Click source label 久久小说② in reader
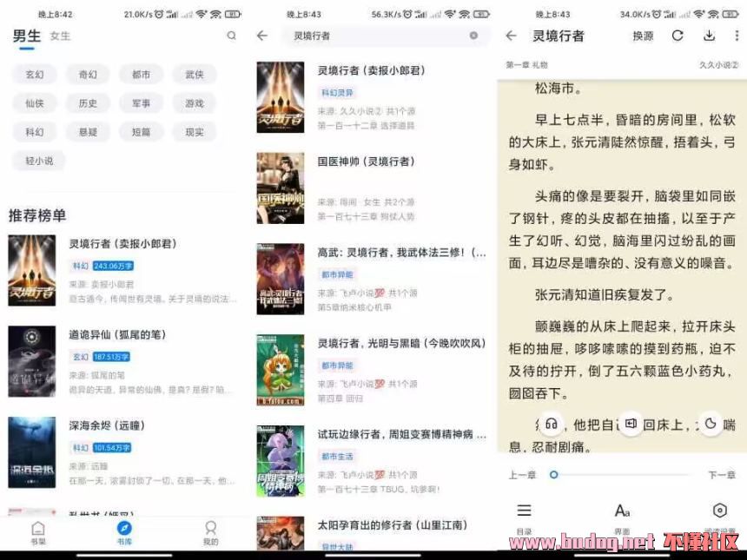 (718, 65)
